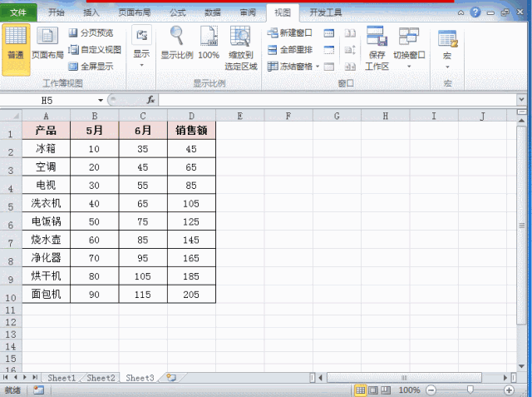
Task: Click the vertical scrollbar down arrow
Action: 521,366
